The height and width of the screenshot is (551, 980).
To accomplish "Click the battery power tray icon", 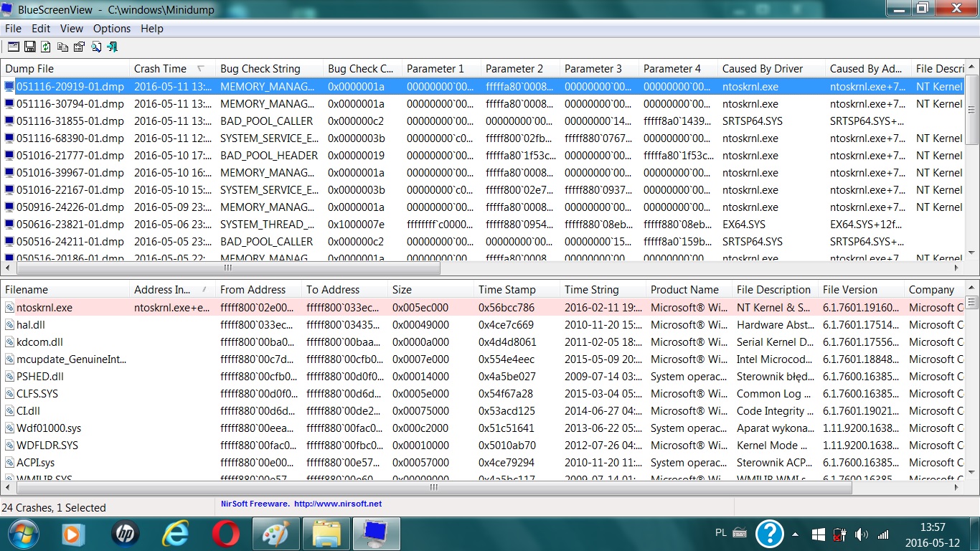I will tap(839, 534).
